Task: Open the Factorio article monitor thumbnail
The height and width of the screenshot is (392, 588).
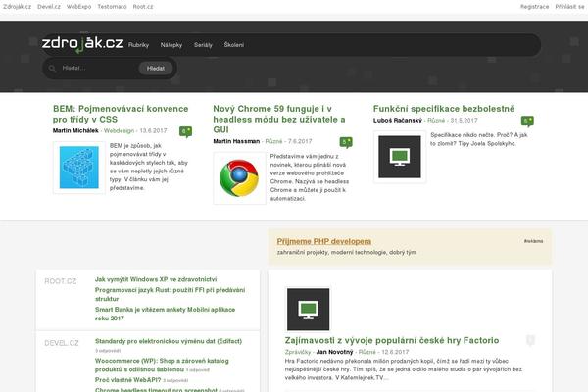Action: (x=310, y=312)
